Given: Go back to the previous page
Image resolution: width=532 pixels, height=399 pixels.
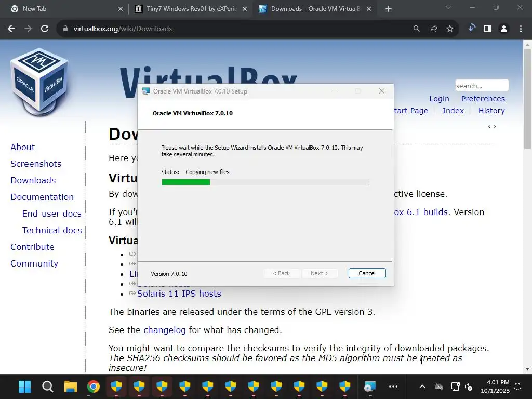Looking at the screenshot, I should 11,29.
